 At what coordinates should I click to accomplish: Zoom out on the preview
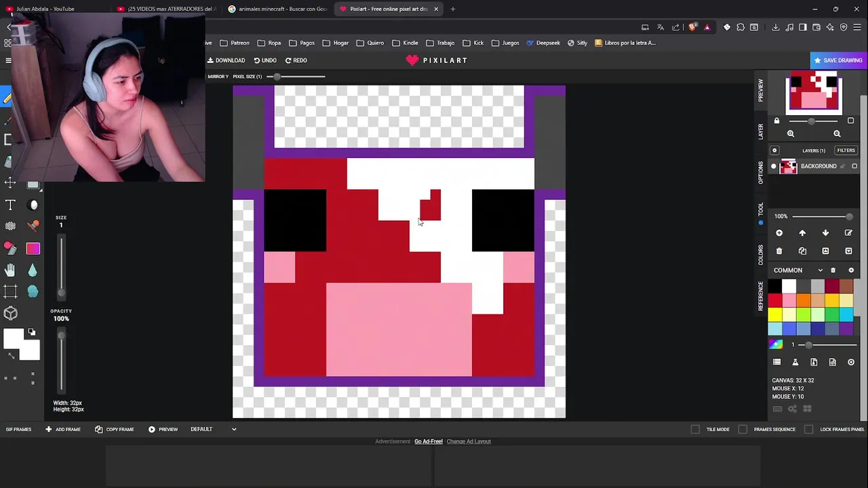coord(837,134)
